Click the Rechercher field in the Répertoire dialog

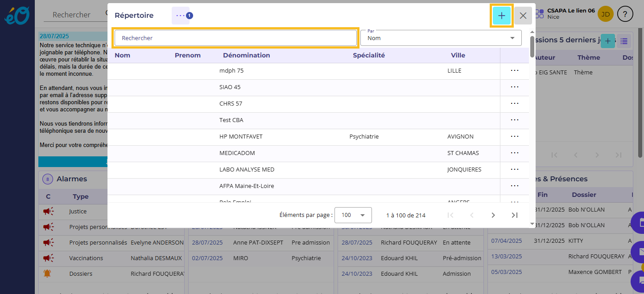[235, 38]
